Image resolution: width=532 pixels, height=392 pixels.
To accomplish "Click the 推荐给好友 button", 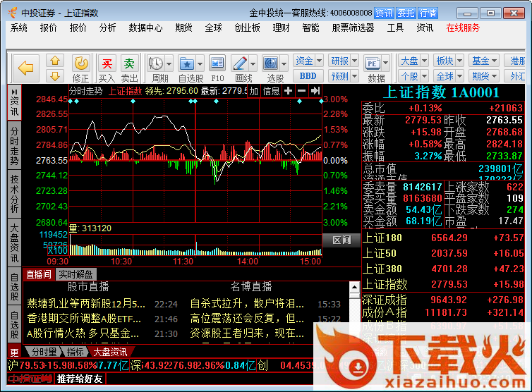I will tap(80, 379).
